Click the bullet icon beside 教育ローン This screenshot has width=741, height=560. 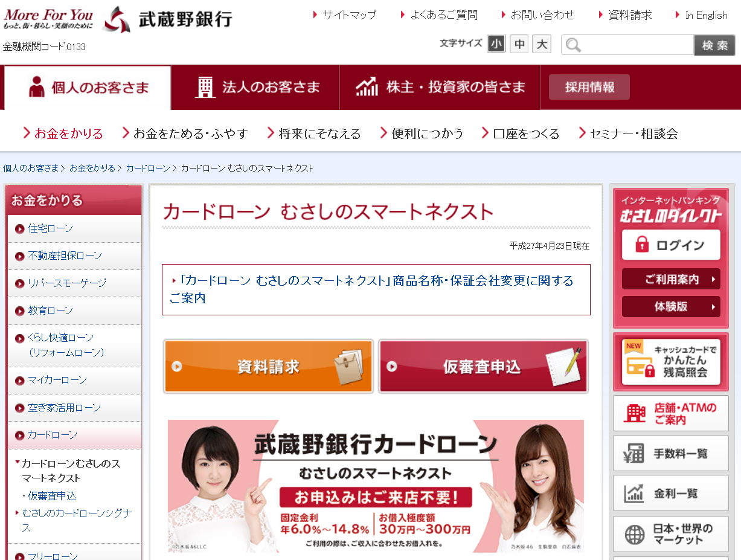pos(19,311)
